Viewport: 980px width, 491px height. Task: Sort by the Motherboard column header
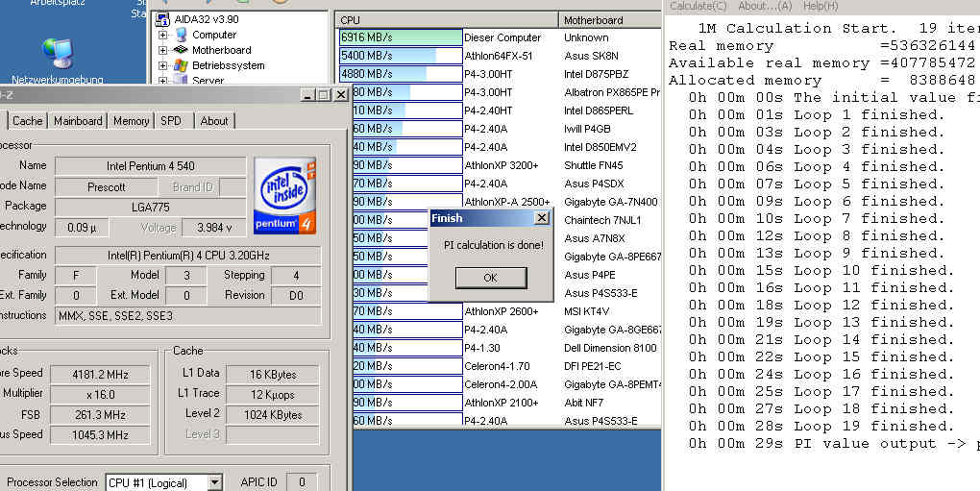click(x=609, y=20)
